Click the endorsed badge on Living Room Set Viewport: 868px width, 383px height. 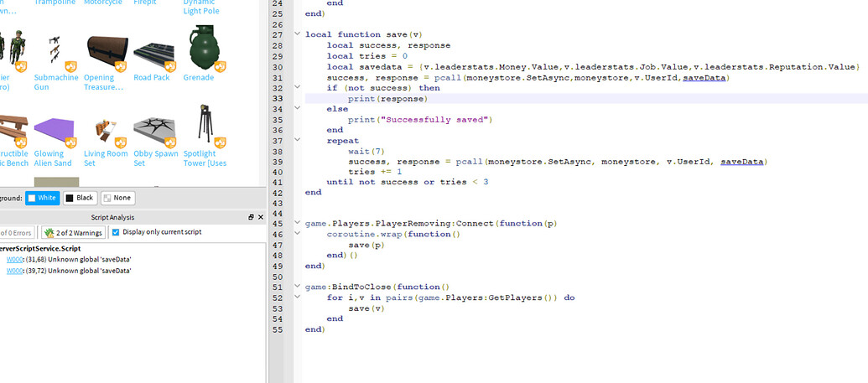[120, 142]
